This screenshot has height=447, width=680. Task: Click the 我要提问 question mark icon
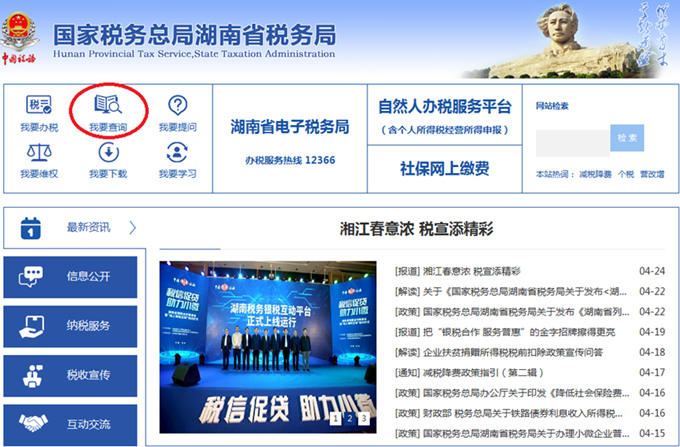coord(177,105)
